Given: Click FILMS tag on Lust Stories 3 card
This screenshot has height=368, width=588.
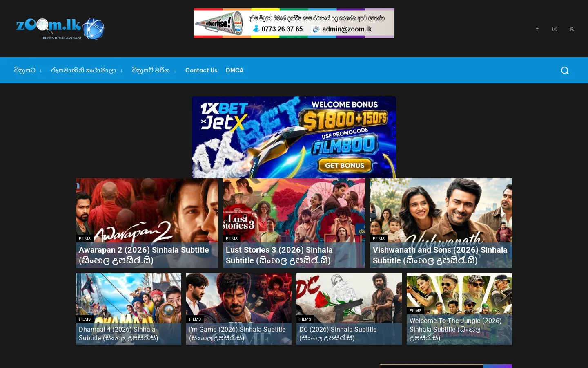Looking at the screenshot, I should pyautogui.click(x=232, y=239).
